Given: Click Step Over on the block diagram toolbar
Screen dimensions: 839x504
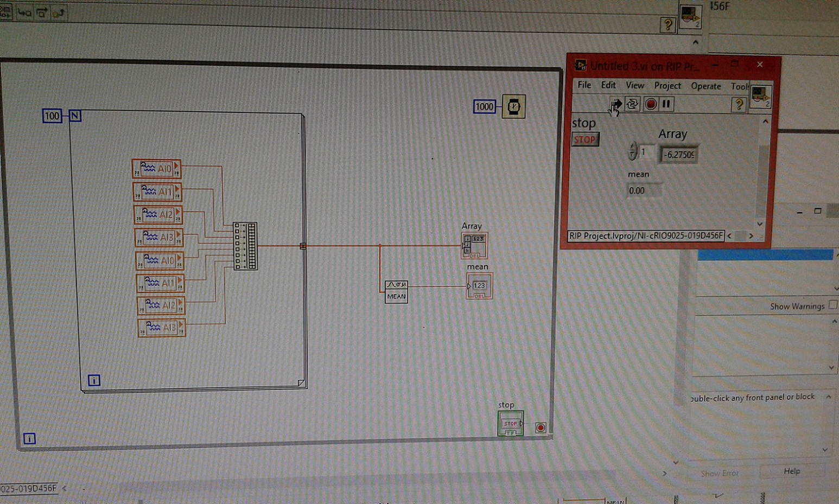Looking at the screenshot, I should coord(42,12).
